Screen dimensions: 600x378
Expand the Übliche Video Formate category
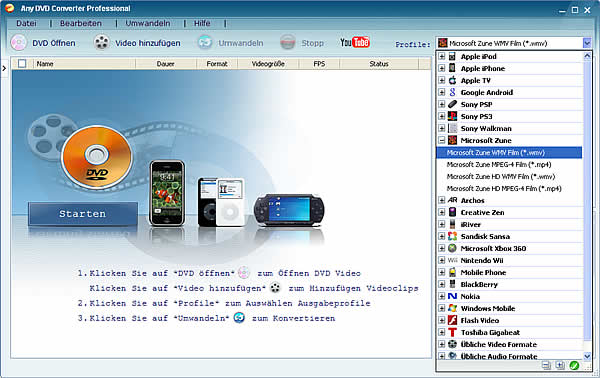pos(442,344)
